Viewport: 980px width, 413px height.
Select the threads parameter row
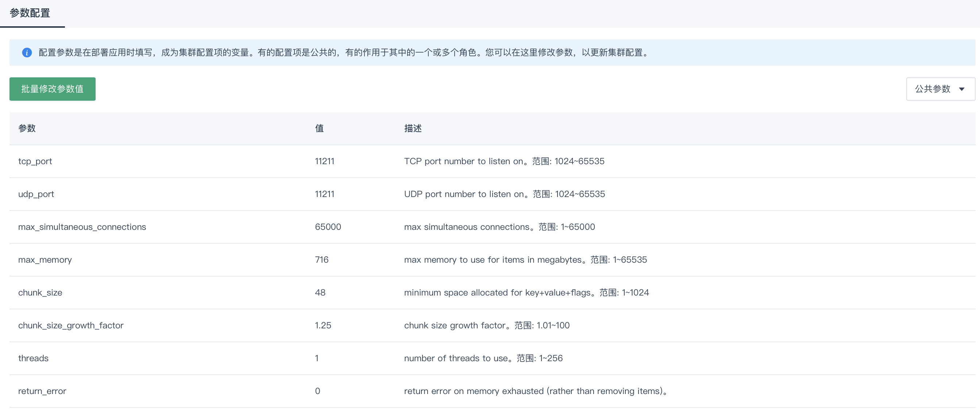pyautogui.click(x=33, y=358)
